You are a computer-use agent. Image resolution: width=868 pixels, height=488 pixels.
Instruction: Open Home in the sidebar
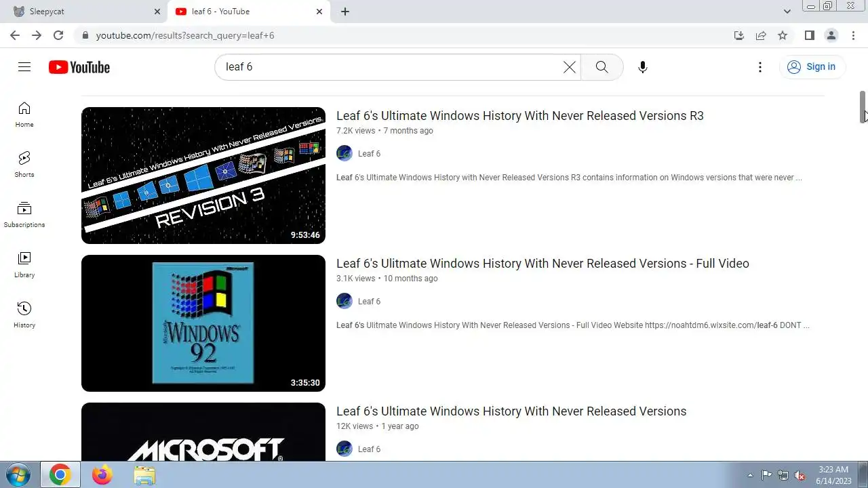tap(24, 115)
